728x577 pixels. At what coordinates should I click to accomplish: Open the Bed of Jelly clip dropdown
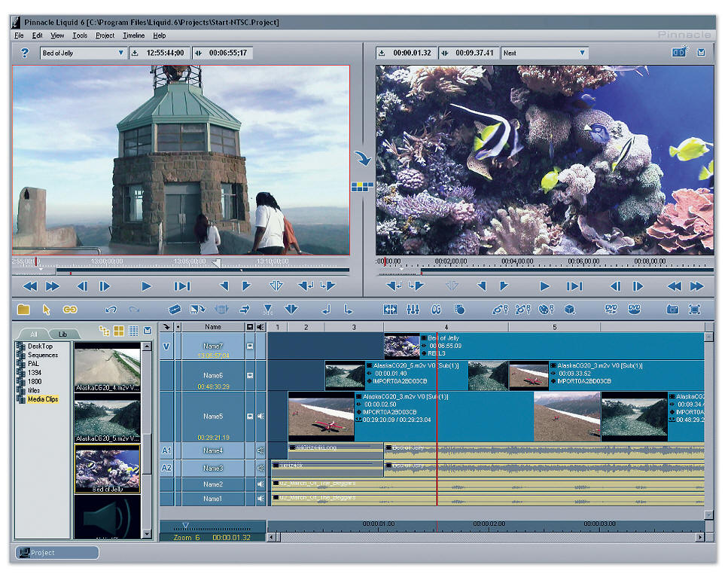121,53
